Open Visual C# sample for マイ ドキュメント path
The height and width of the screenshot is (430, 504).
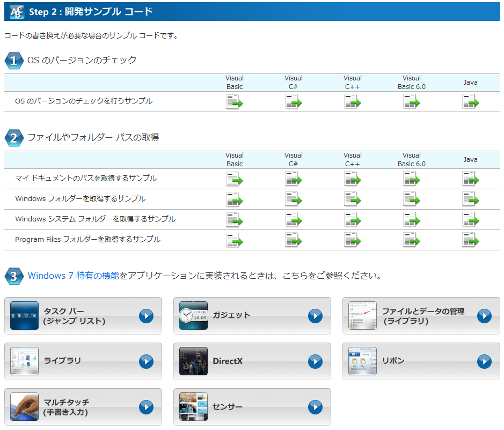coord(293,179)
